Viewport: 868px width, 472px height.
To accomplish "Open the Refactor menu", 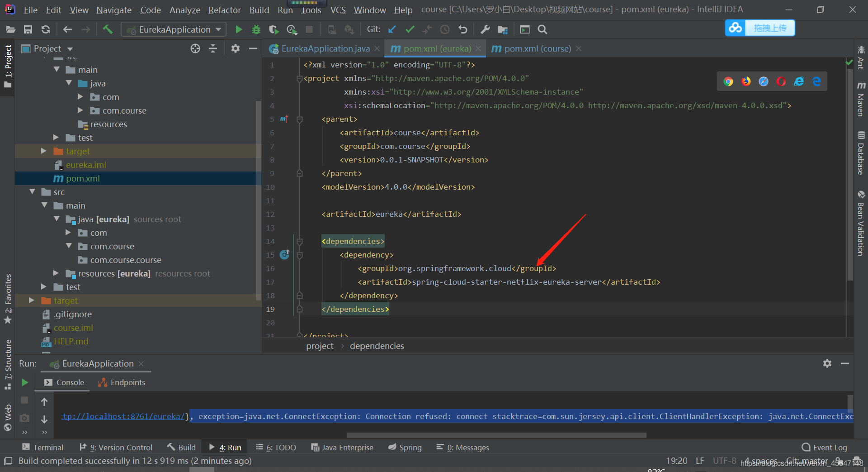I will coord(224,10).
